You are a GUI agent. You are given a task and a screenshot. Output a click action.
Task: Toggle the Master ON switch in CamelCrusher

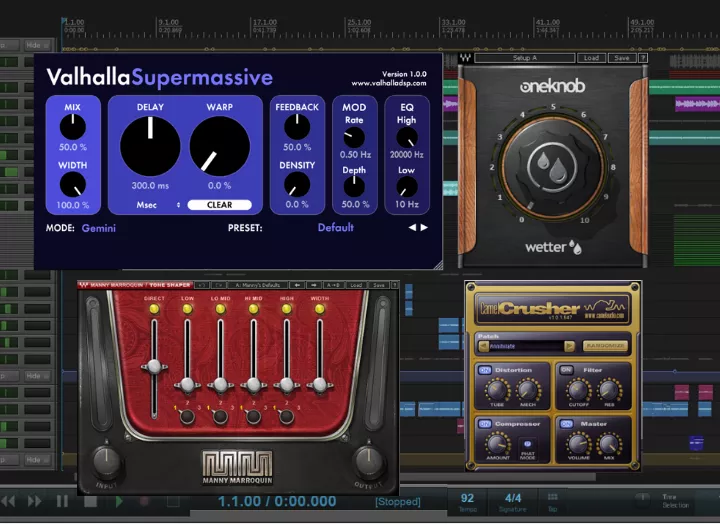(x=567, y=424)
